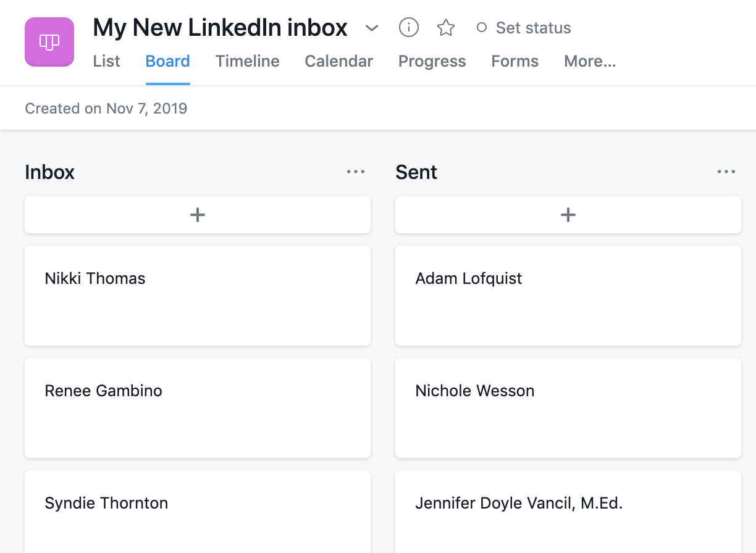756x553 pixels.
Task: Open the Nichole Wesson card
Action: [568, 408]
